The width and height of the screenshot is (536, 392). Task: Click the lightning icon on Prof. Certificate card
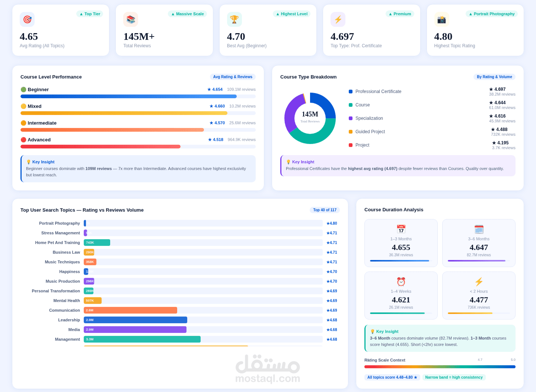pyautogui.click(x=338, y=19)
